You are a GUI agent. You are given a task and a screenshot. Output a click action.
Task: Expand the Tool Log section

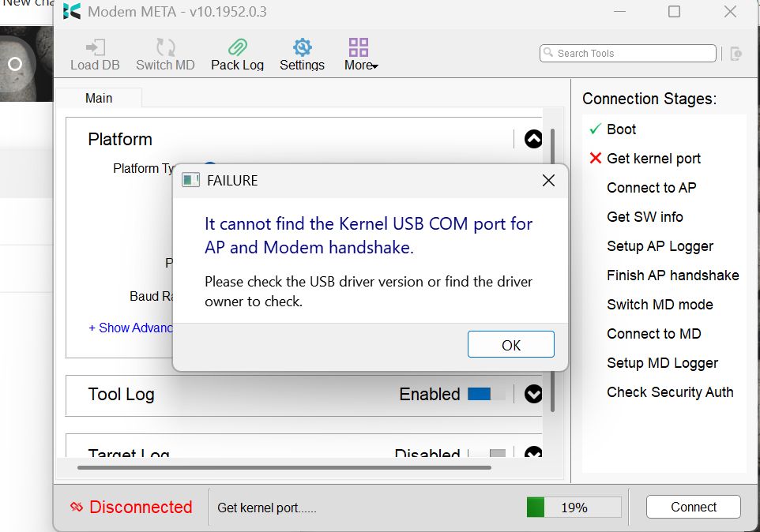click(533, 394)
